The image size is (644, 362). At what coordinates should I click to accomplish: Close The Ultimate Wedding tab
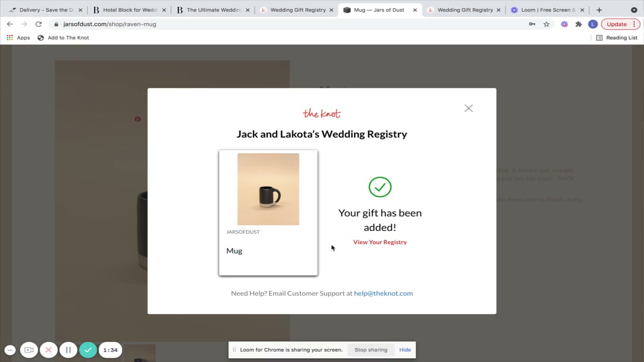(x=248, y=10)
